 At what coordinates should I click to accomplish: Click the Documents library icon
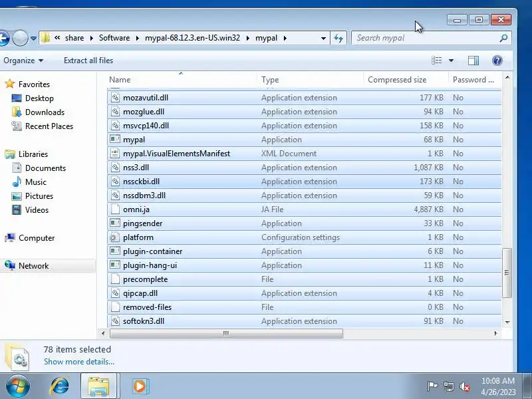pyautogui.click(x=17, y=168)
